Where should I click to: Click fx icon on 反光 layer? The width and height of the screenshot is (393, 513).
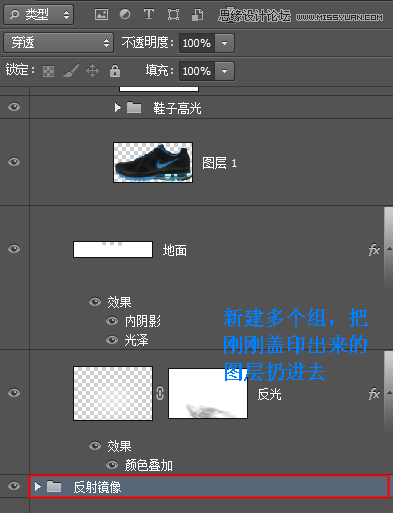(x=374, y=394)
